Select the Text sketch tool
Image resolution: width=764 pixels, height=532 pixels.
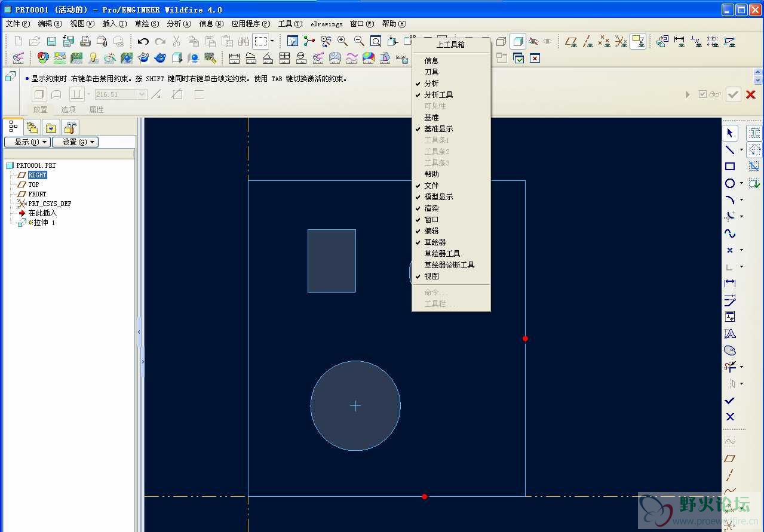pyautogui.click(x=730, y=333)
